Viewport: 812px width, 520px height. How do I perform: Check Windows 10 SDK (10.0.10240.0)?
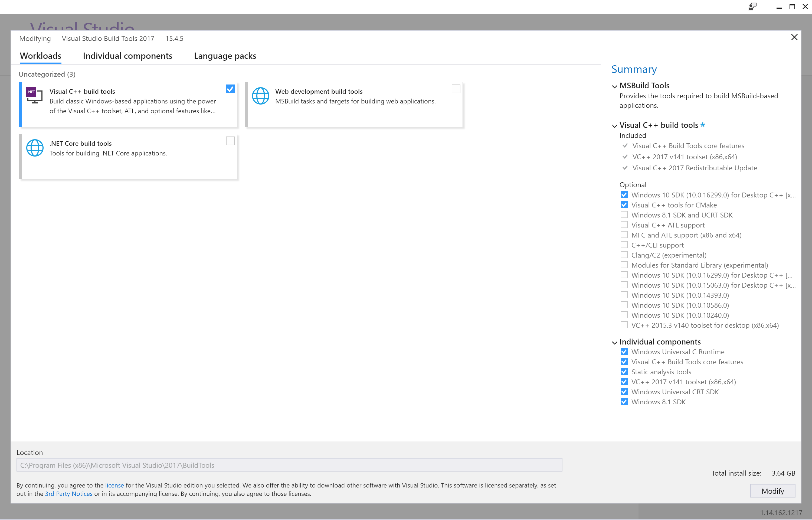point(624,315)
